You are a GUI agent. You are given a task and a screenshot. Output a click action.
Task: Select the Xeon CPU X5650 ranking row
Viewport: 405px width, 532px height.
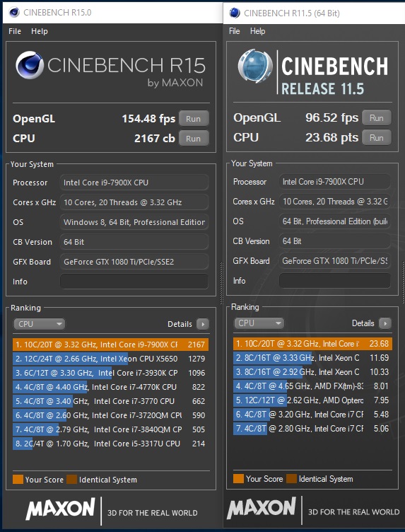pos(110,359)
